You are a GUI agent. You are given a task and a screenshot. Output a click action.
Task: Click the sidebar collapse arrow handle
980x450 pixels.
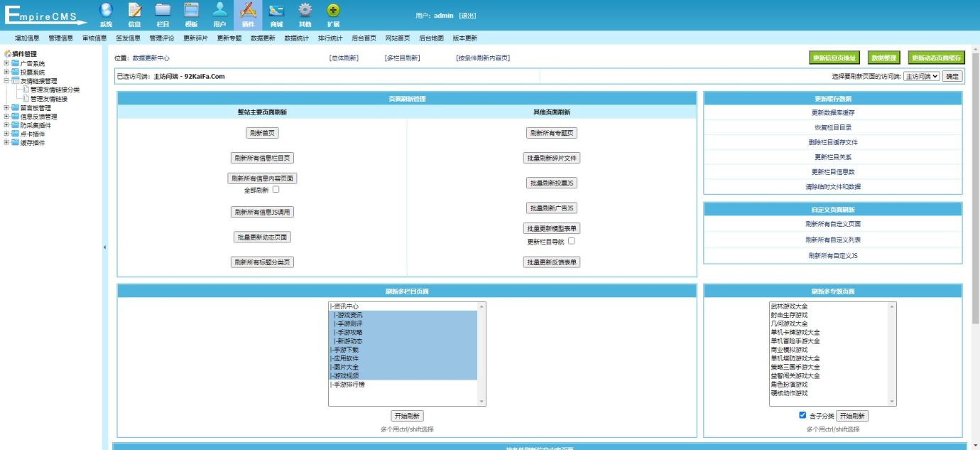pos(104,247)
